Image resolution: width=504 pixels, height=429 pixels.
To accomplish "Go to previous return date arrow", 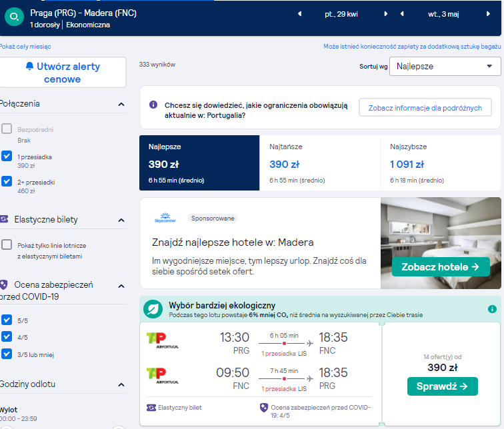I will coord(402,14).
